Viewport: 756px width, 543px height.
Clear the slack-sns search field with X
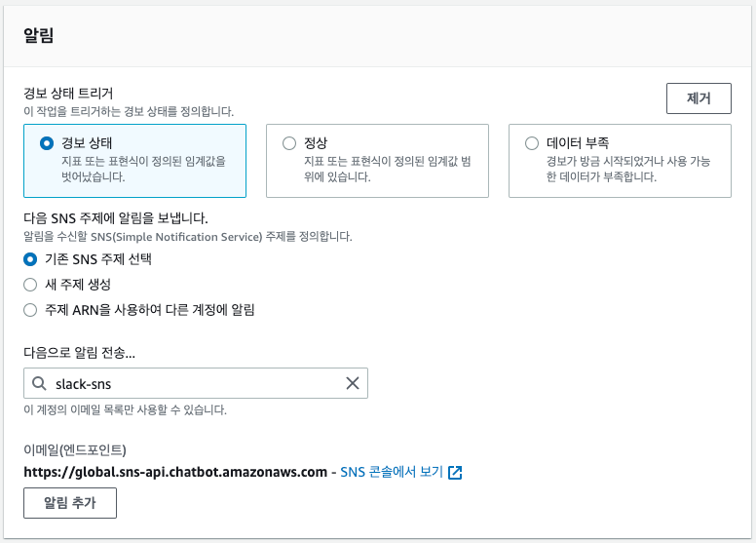coord(353,383)
